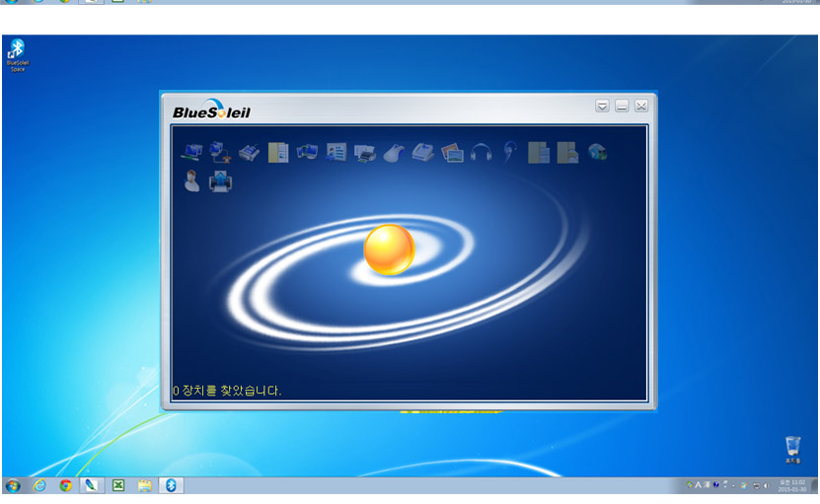Open the BlueSoleil dropdown menu arrow button

[602, 107]
